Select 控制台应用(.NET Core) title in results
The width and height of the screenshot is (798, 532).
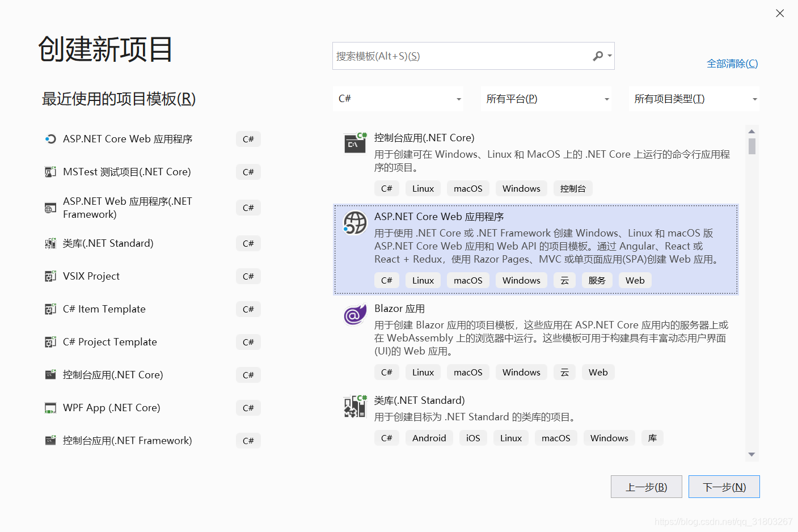pyautogui.click(x=424, y=138)
